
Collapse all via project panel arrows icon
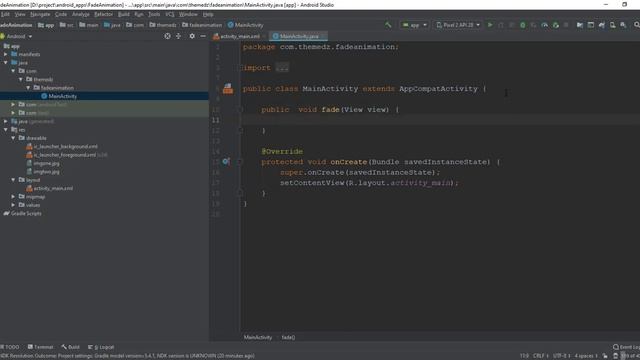(178, 36)
